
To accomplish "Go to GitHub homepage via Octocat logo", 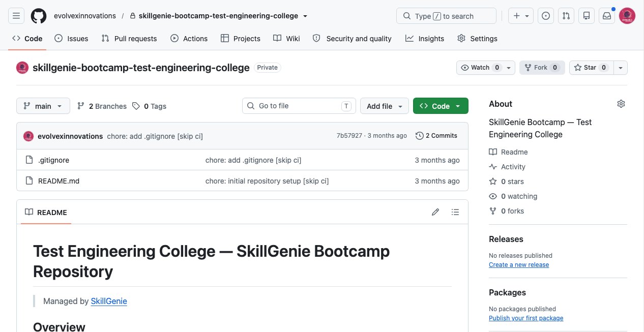I will click(x=39, y=16).
